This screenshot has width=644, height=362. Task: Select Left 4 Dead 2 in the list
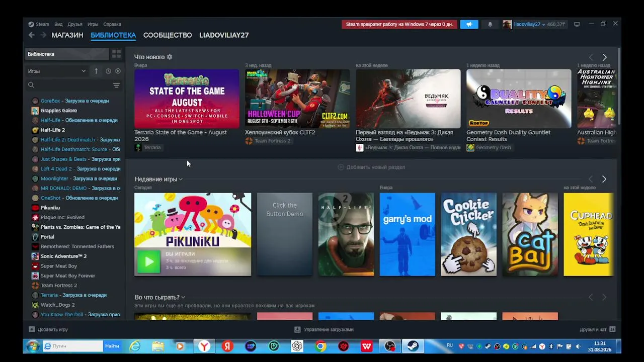coord(76,169)
